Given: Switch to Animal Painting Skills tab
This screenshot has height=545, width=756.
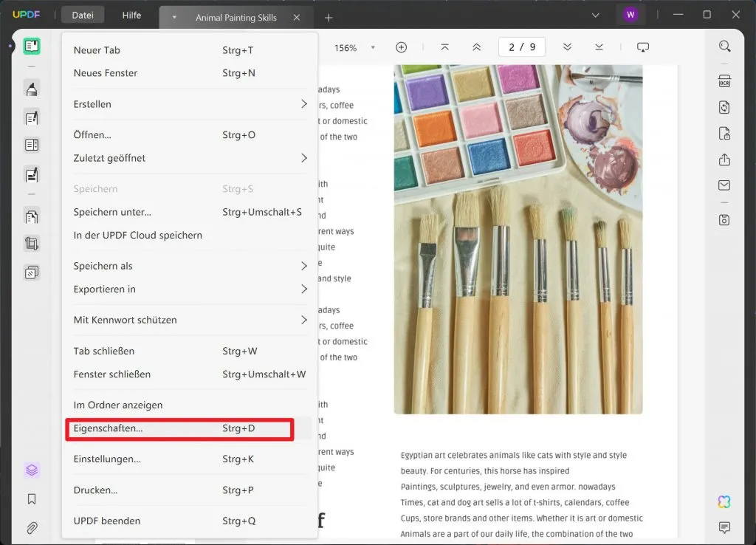Looking at the screenshot, I should tap(236, 18).
